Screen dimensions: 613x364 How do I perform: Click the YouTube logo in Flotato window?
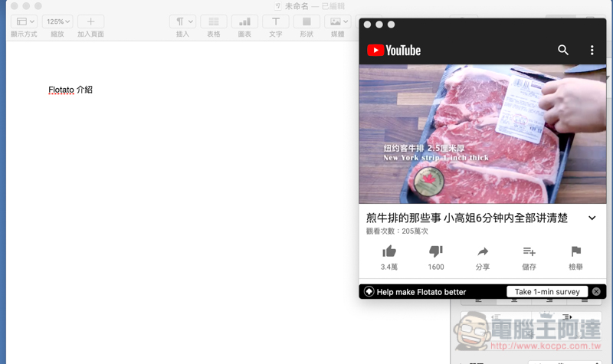tap(394, 51)
